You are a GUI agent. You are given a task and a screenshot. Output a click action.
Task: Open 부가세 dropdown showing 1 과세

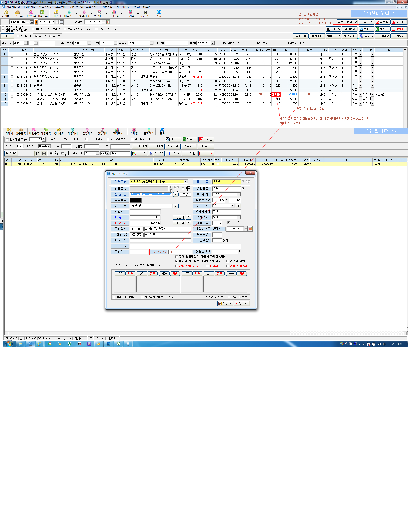[x=239, y=194]
